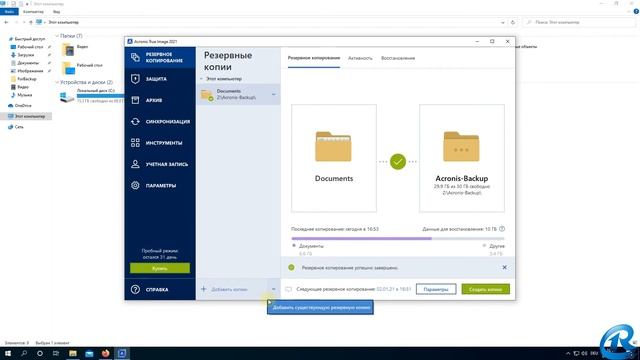Open the Documents backup dropdown arrow
This screenshot has height=360, width=640.
(x=273, y=95)
